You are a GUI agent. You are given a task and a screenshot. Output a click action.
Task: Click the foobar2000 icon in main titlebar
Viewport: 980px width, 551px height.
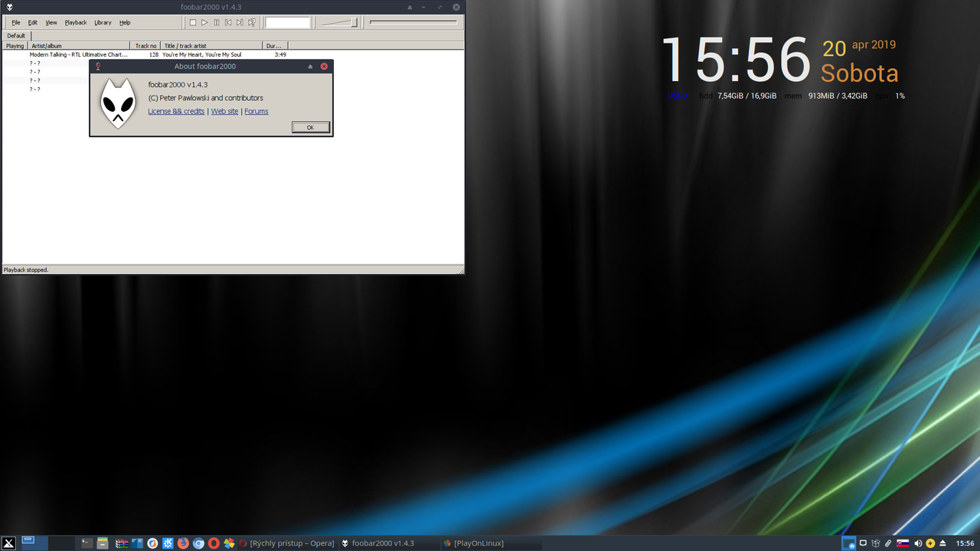click(x=8, y=7)
